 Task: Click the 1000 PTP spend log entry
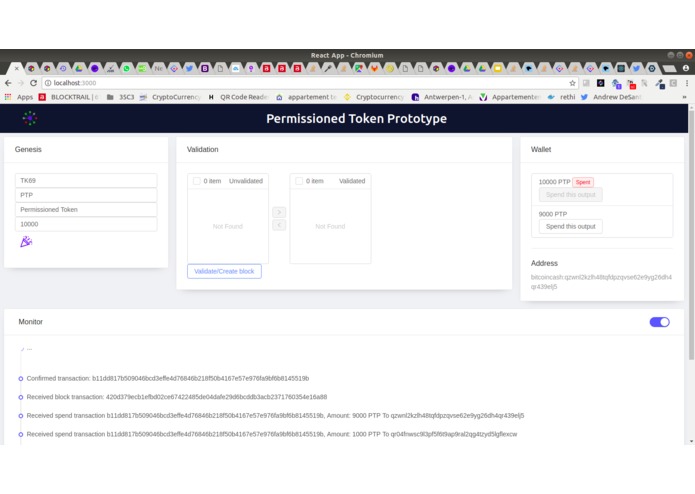[272, 434]
